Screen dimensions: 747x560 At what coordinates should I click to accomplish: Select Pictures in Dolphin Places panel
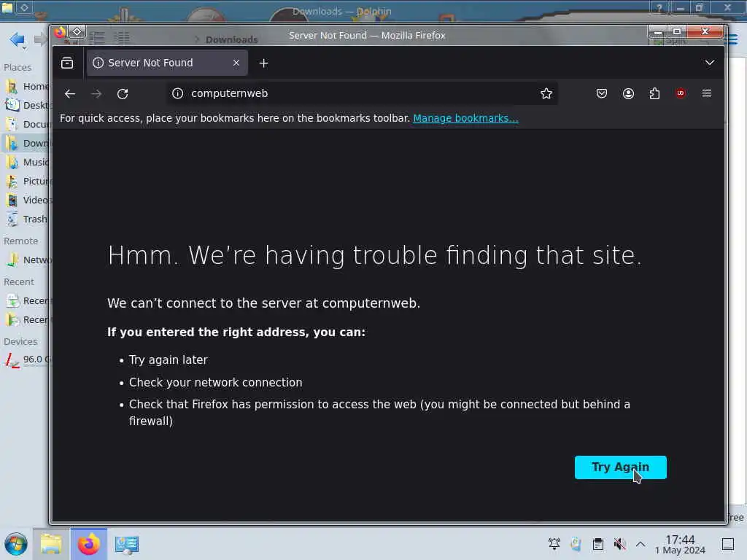(x=27, y=181)
